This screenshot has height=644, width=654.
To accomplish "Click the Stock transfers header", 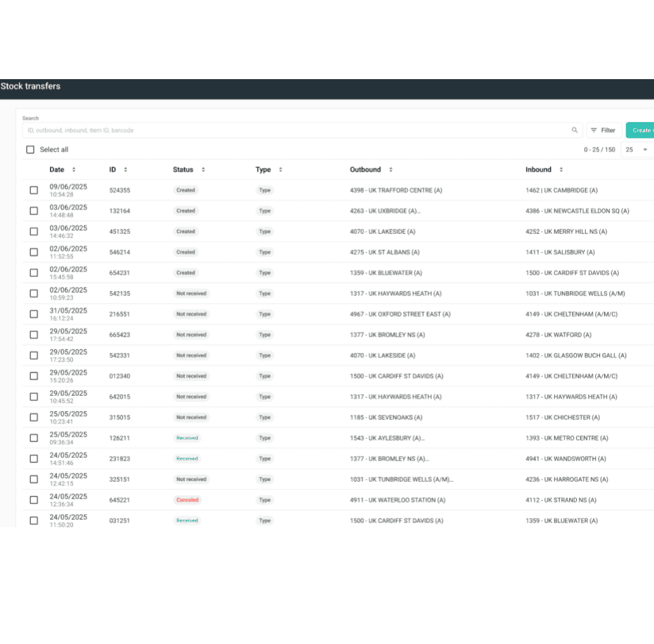I will tap(30, 87).
